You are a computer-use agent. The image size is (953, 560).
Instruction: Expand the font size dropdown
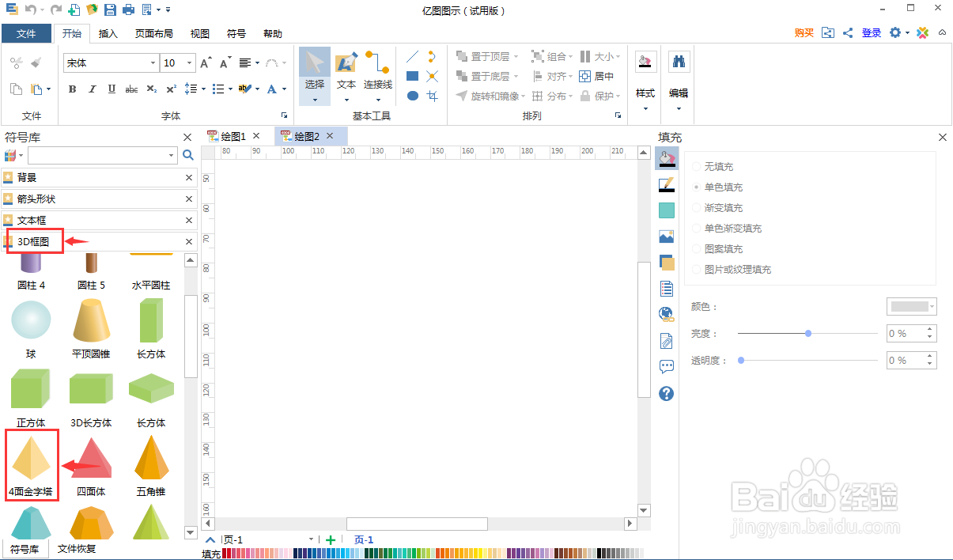[x=187, y=62]
